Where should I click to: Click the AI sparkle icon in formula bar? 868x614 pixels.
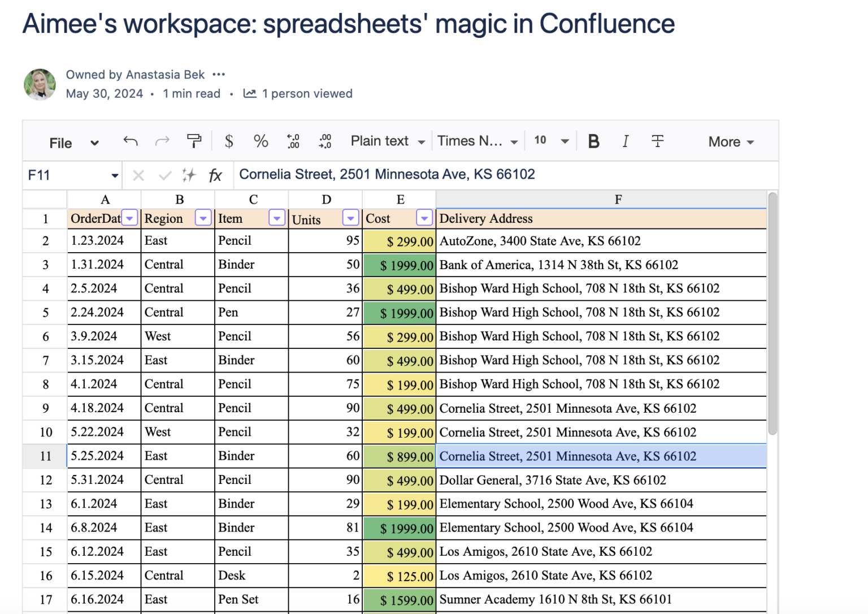coord(189,175)
